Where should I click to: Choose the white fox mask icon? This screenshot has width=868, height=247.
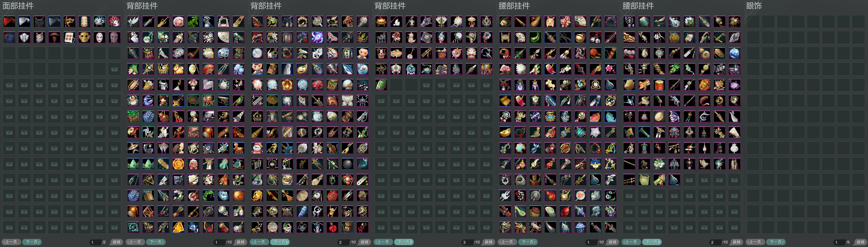coord(39,38)
